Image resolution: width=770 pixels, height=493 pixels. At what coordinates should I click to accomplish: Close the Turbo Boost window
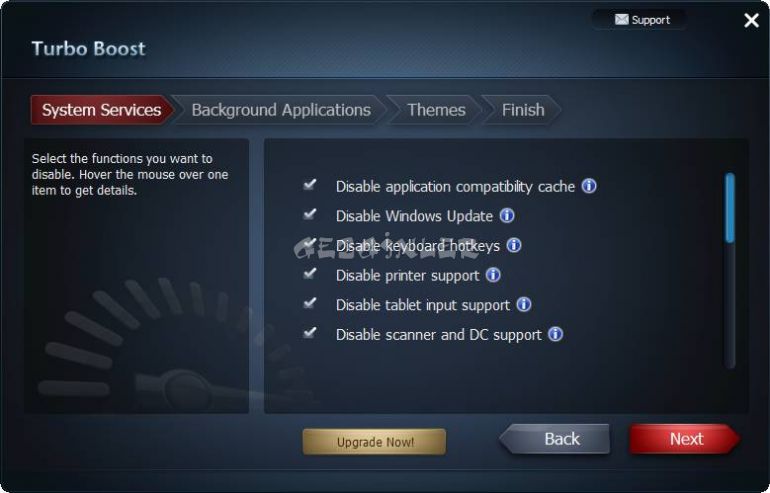point(751,20)
